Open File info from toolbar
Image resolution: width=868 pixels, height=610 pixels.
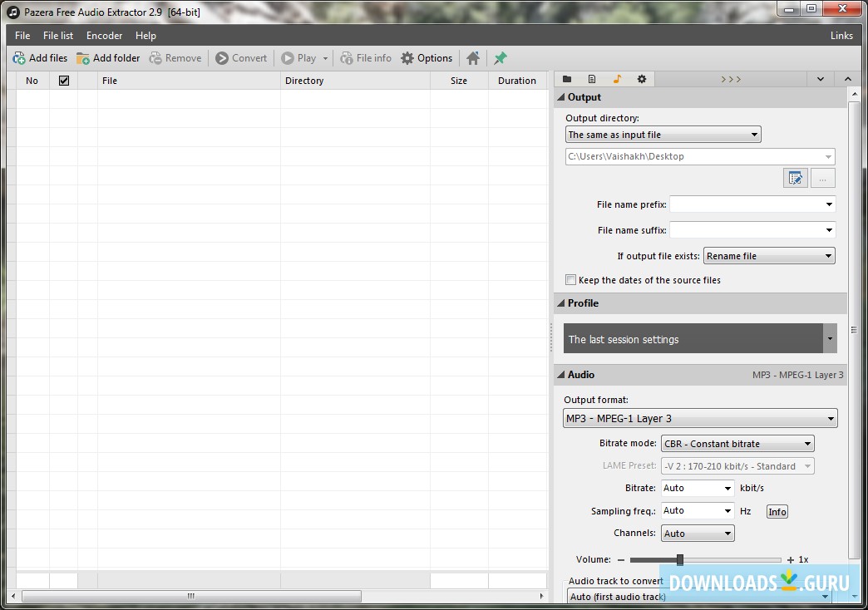pyautogui.click(x=365, y=58)
